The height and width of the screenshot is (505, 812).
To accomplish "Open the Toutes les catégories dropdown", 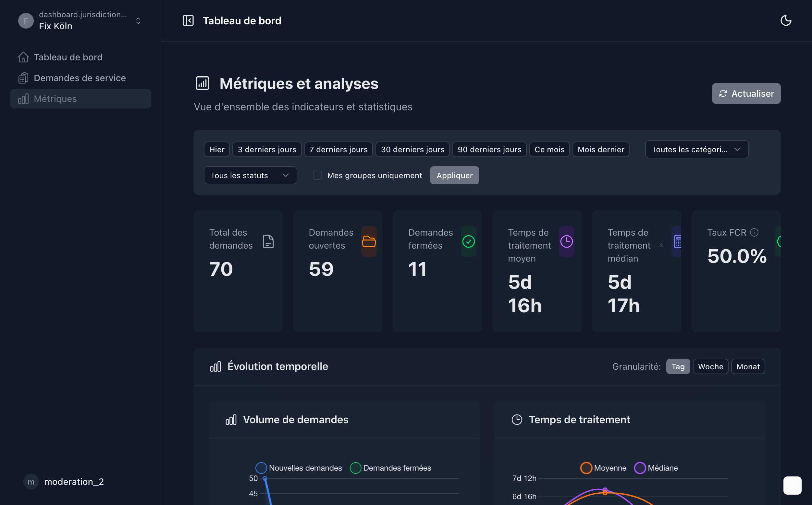I will tap(696, 149).
